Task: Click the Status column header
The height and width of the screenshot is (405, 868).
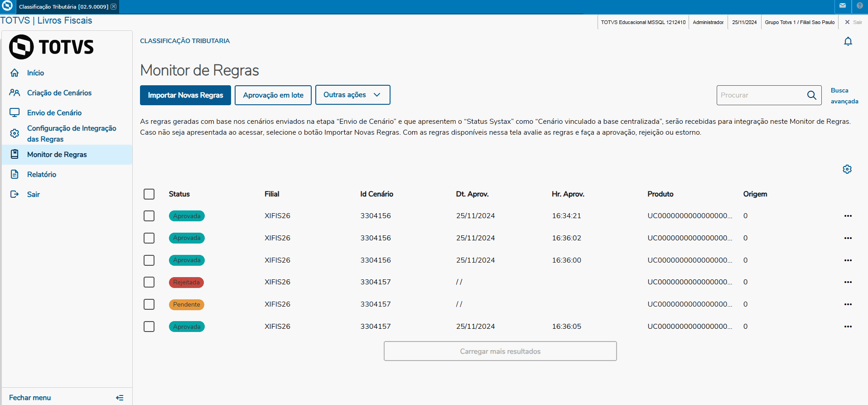Action: pos(179,194)
